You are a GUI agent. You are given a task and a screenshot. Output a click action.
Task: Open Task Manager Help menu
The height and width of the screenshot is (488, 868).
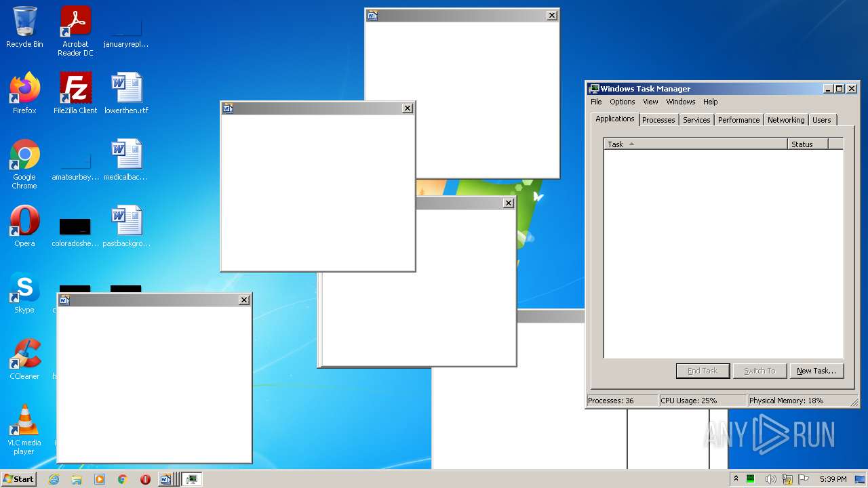710,102
